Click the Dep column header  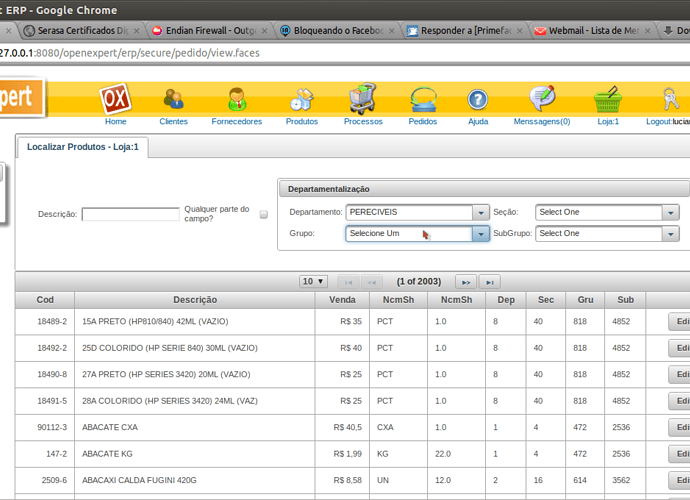506,300
